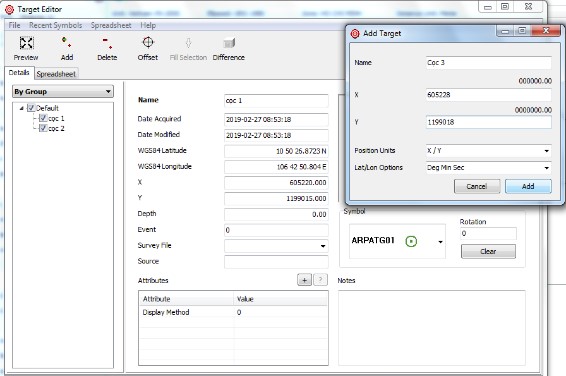The image size is (566, 376).
Task: Select the Offset crosshair tool
Action: [x=148, y=48]
